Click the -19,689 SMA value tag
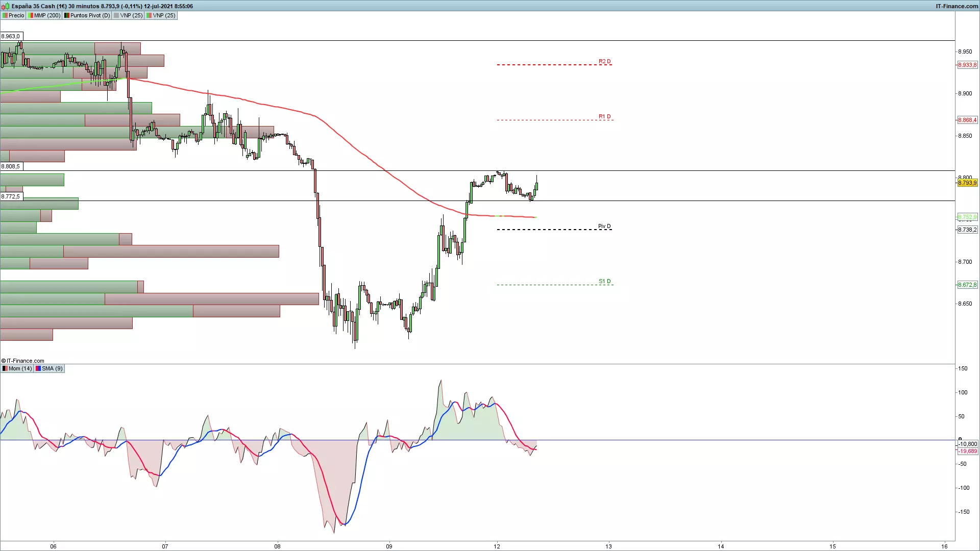This screenshot has width=980, height=551. pos(968,451)
